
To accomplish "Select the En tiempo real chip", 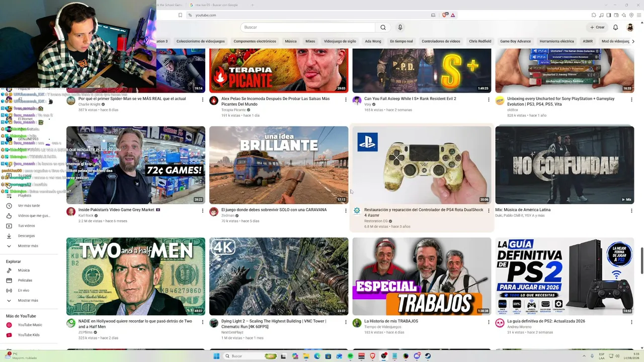I will pos(401,41).
